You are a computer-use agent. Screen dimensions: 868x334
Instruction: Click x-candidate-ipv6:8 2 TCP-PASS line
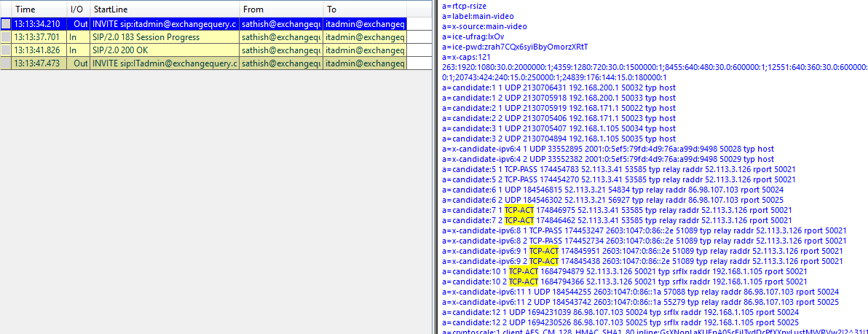(x=644, y=241)
